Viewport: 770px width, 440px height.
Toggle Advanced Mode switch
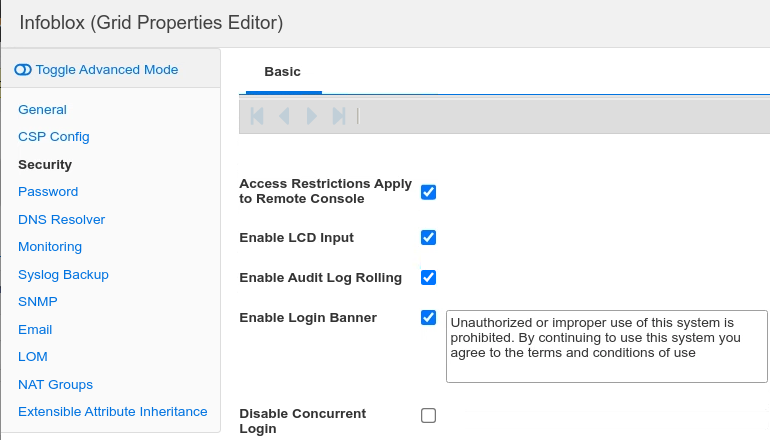[x=96, y=70]
